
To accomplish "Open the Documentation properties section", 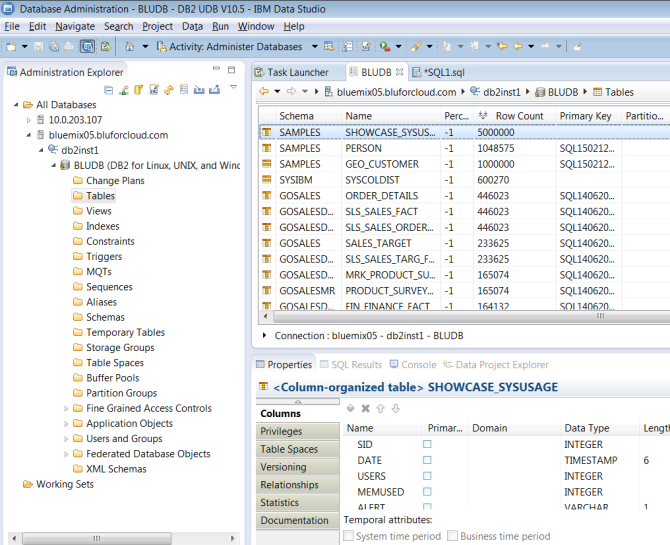I will 298,520.
